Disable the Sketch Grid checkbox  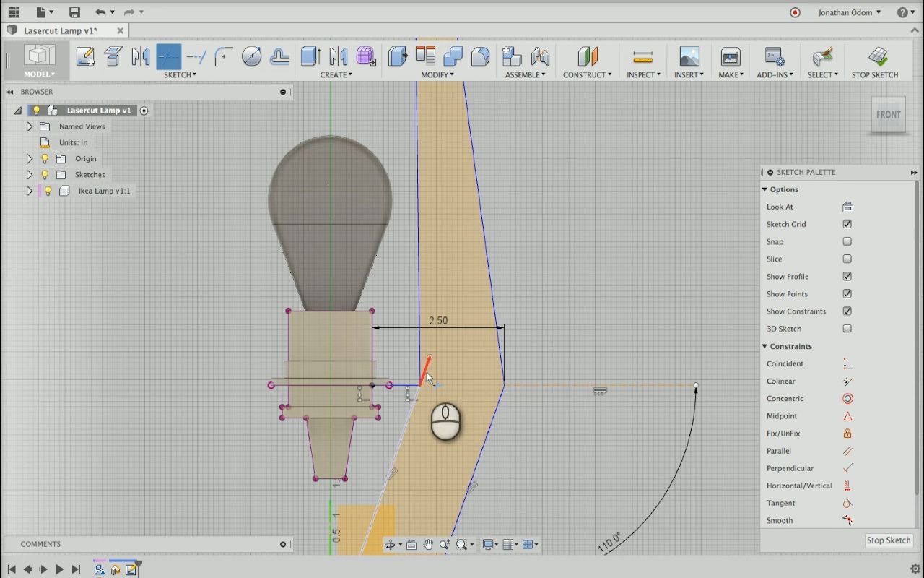[847, 225]
